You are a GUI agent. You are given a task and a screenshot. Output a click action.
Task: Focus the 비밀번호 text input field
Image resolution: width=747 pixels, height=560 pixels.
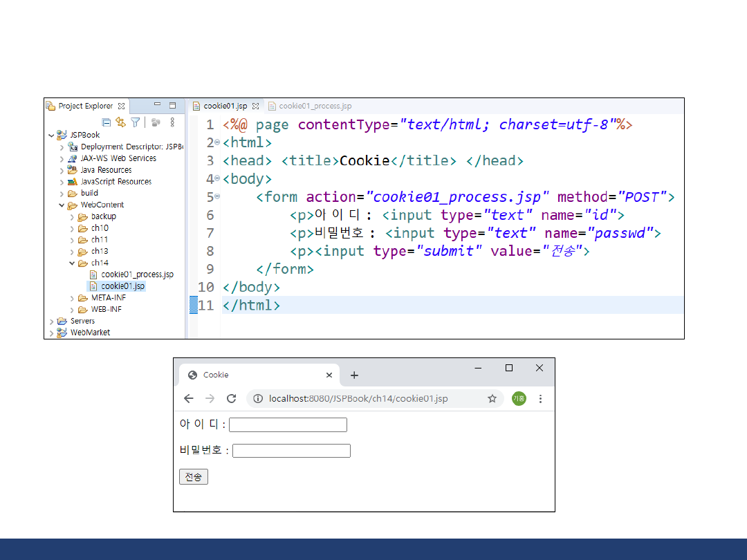291,451
